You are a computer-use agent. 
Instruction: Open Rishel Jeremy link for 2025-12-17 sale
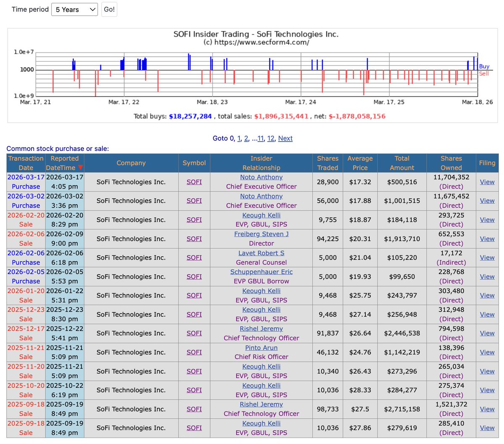click(261, 328)
